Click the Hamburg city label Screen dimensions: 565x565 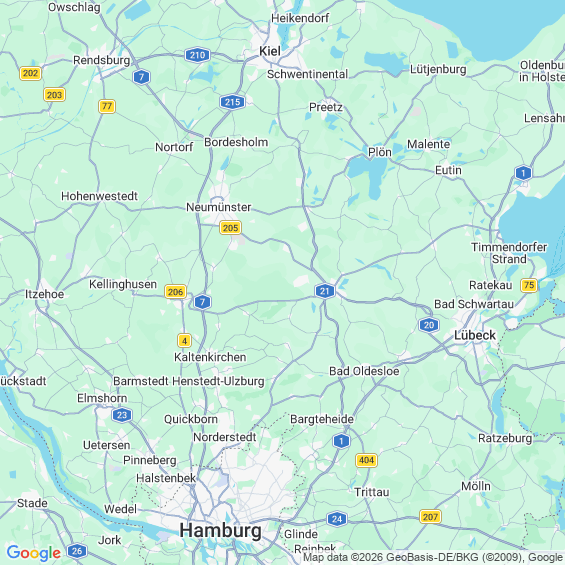[x=221, y=531]
